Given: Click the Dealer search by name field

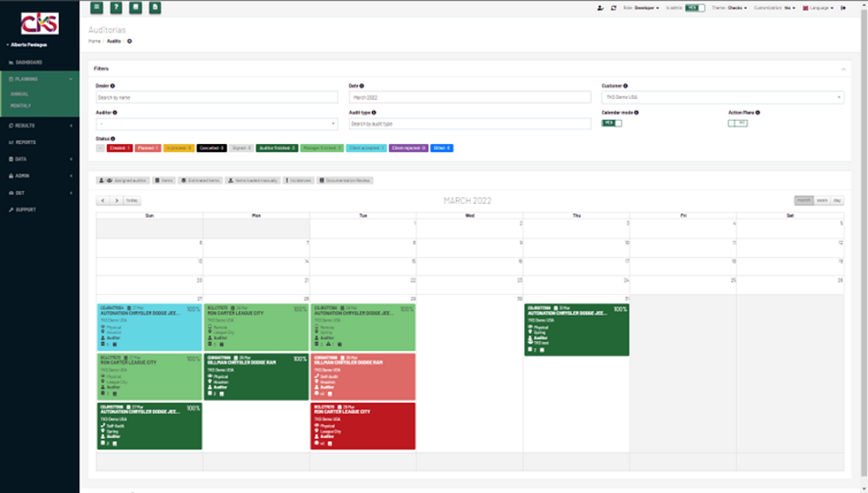Looking at the screenshot, I should [216, 97].
